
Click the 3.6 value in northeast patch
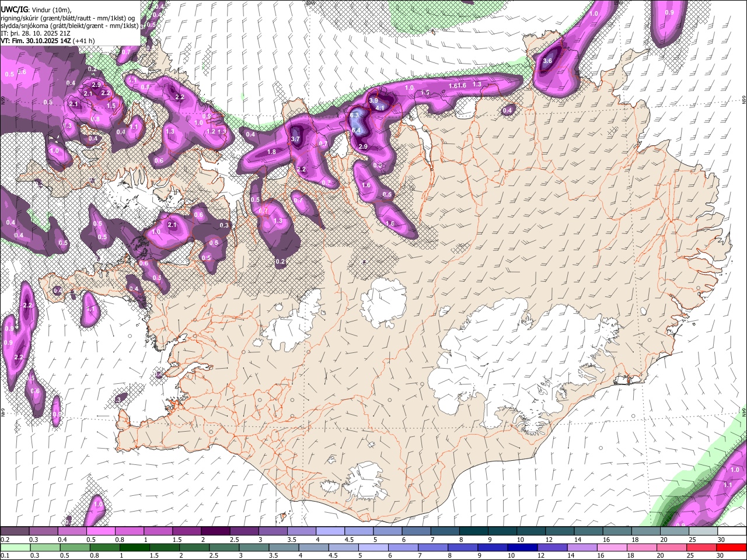[547, 61]
